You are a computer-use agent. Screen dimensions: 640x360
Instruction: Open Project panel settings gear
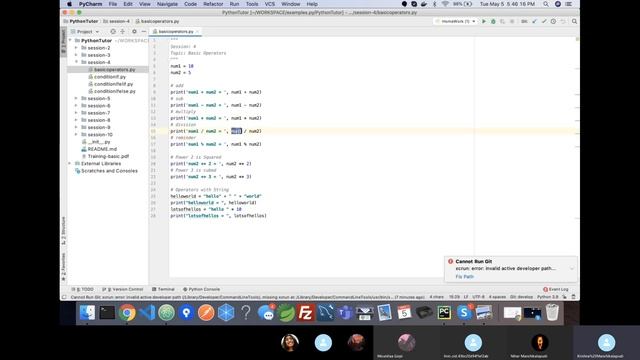point(134,31)
